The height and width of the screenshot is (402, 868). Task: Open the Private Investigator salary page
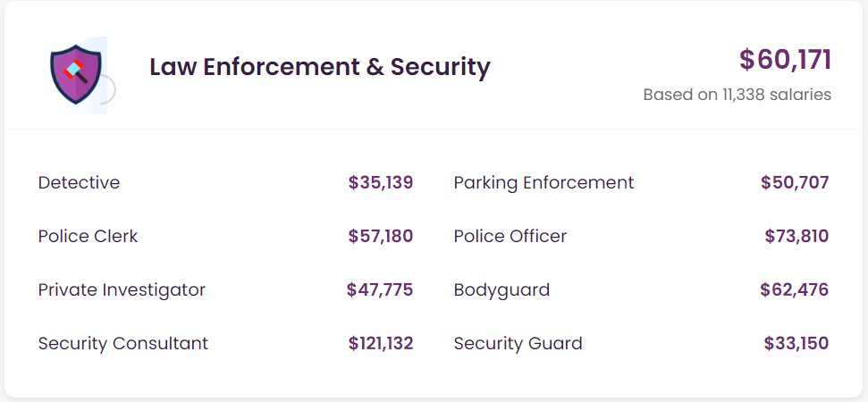(x=122, y=290)
